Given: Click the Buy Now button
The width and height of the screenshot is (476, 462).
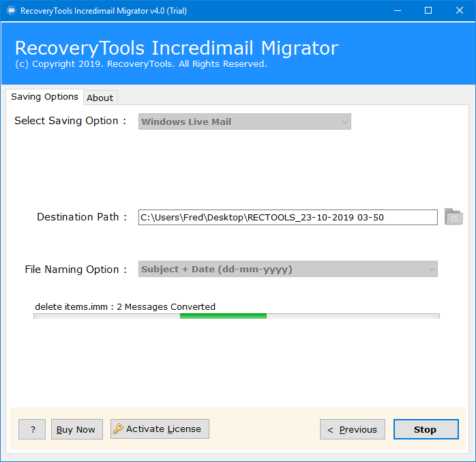Looking at the screenshot, I should 77,429.
